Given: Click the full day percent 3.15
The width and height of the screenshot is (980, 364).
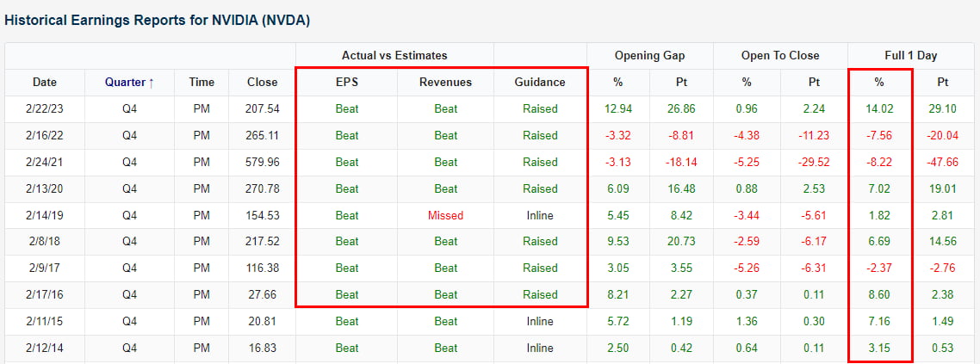Looking at the screenshot, I should [879, 348].
